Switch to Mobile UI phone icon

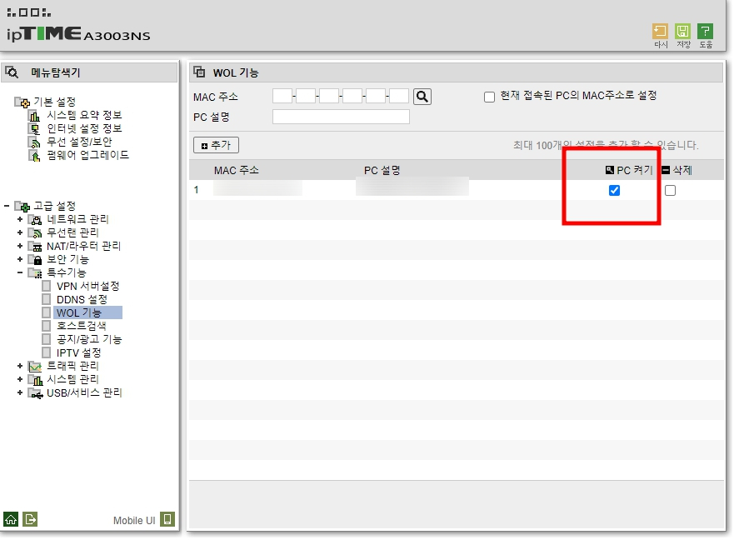[x=167, y=519]
